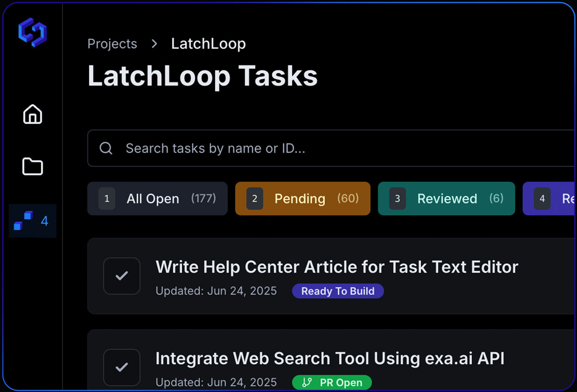Select the Home icon in the sidebar
Screen dimensions: 577x392
coord(32,114)
